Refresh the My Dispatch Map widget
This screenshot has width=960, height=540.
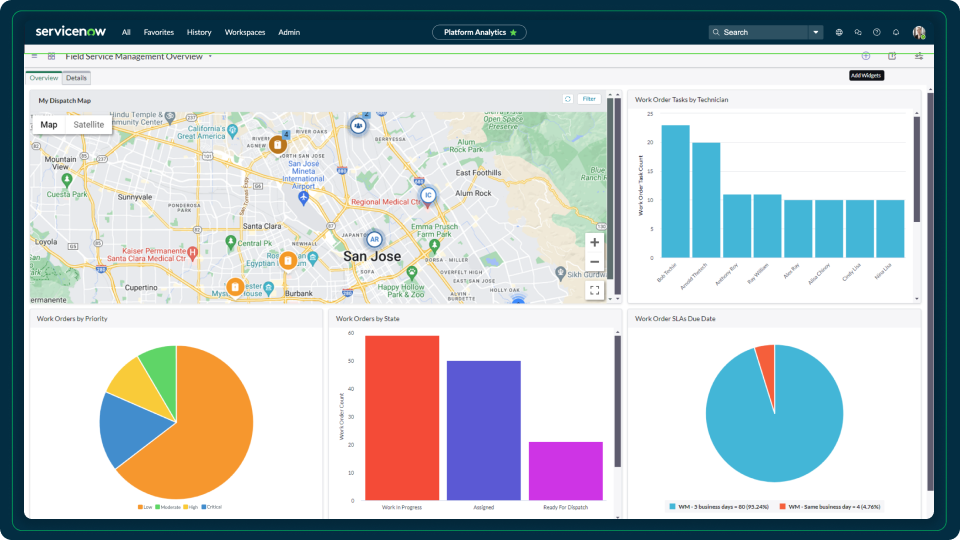point(568,99)
